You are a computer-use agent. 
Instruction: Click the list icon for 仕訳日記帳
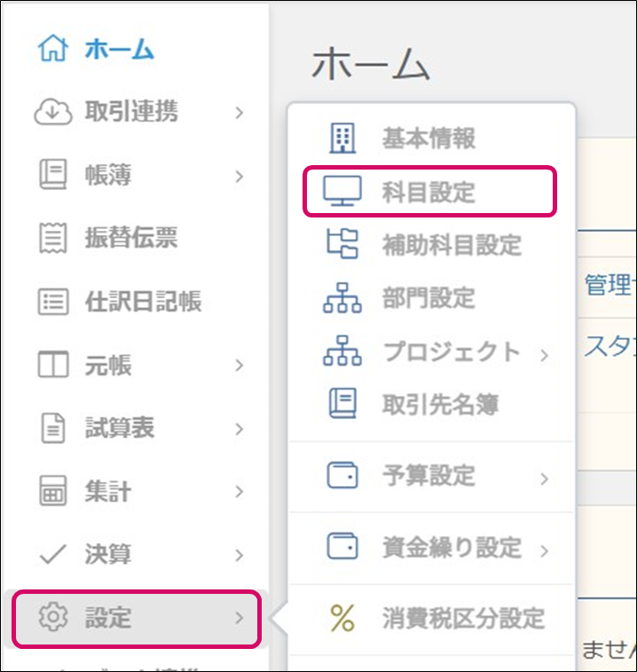(x=52, y=302)
